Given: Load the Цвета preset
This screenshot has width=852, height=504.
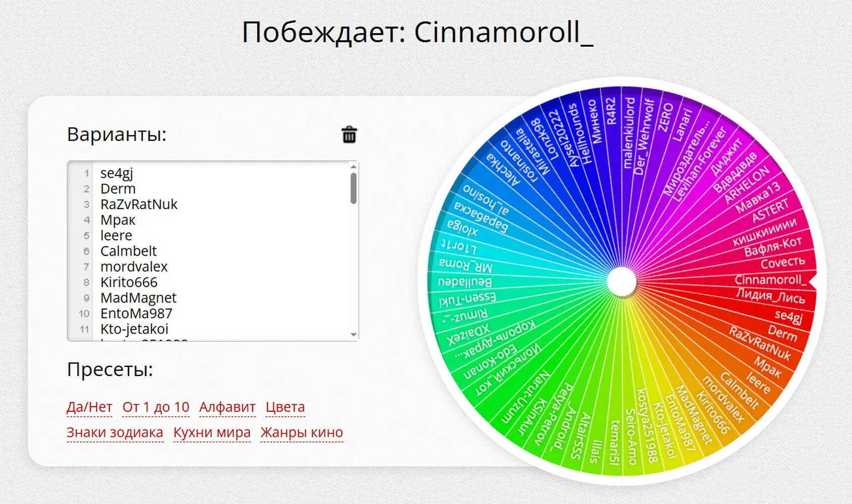Looking at the screenshot, I should (x=285, y=407).
